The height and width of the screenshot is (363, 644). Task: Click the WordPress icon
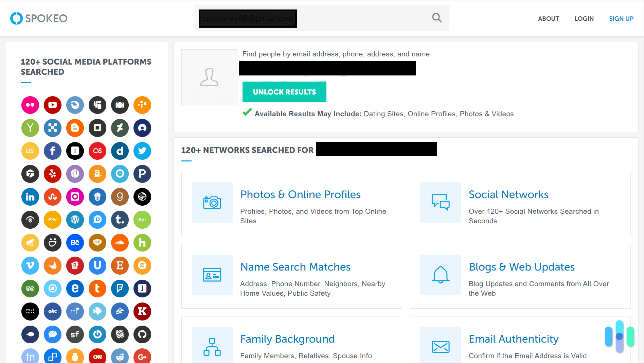75,220
